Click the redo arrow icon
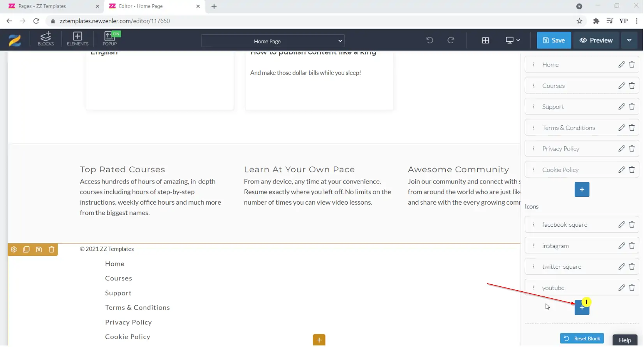The image size is (644, 347). [450, 40]
